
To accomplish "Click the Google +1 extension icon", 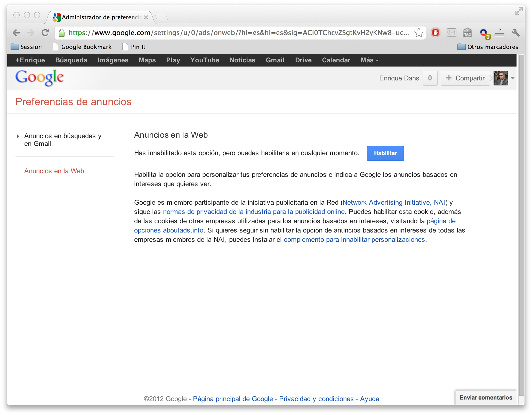I will coord(451,33).
